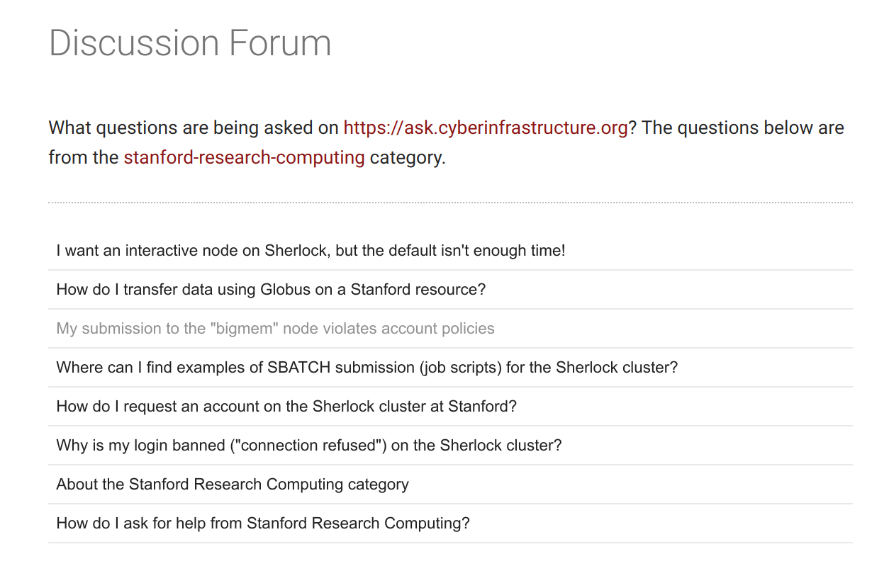Click the blank area below the topic list
The image size is (872, 588).
450,567
